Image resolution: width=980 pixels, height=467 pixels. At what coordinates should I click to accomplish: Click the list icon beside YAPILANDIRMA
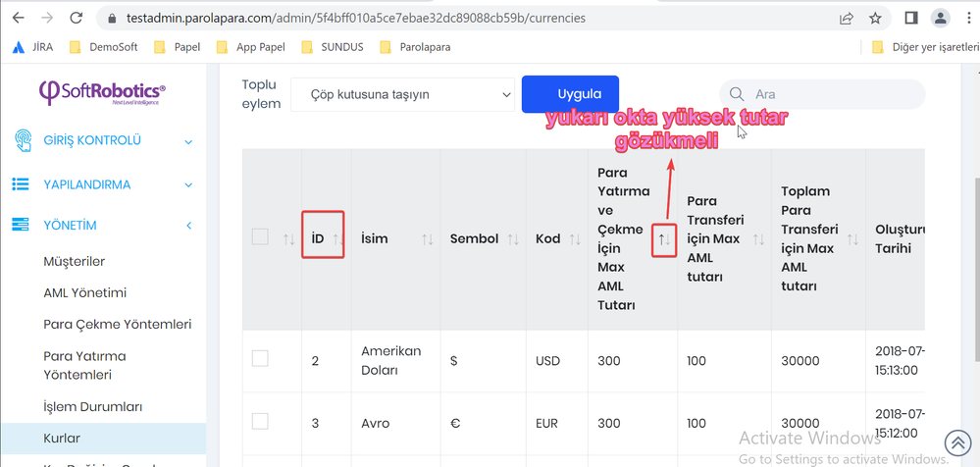(21, 184)
